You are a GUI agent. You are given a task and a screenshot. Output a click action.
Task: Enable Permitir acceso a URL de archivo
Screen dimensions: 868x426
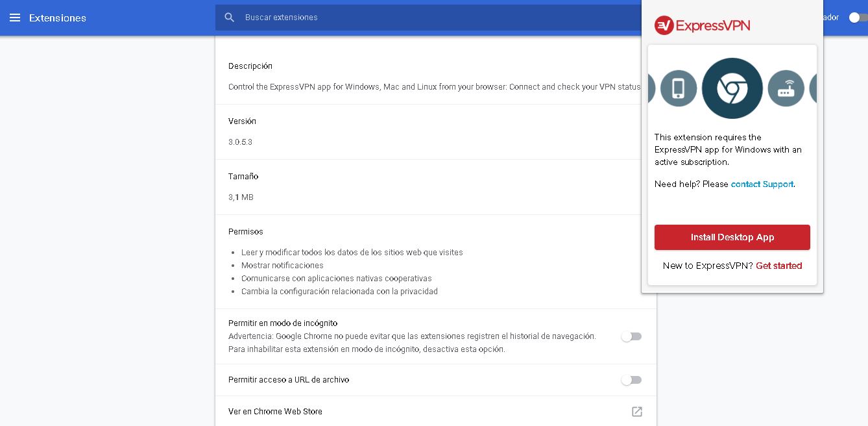pos(631,380)
